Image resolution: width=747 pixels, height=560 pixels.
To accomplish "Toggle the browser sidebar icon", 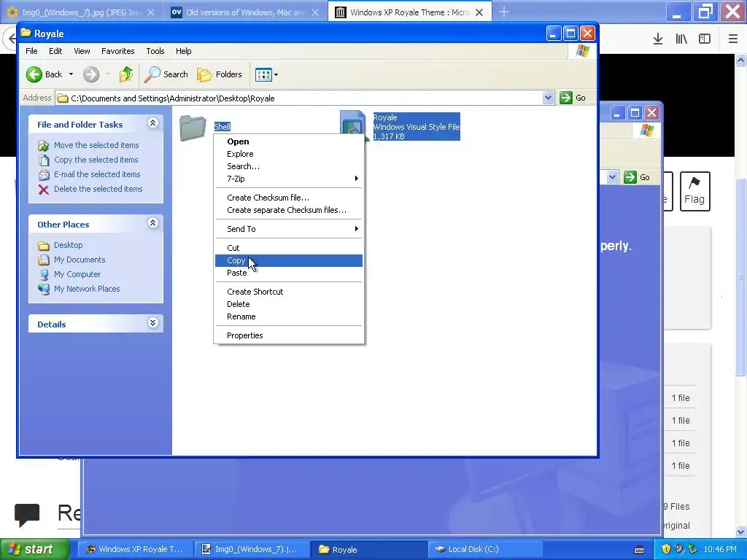I will pyautogui.click(x=705, y=39).
